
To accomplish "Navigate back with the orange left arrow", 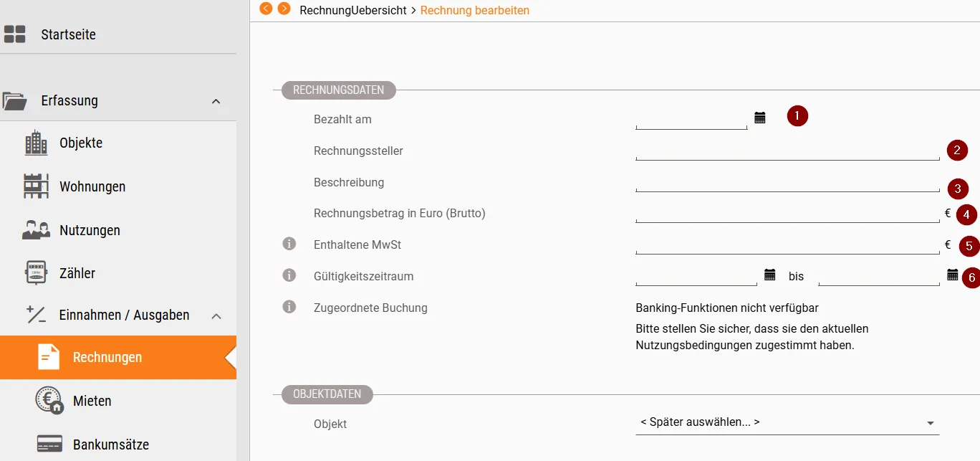I will (x=266, y=9).
